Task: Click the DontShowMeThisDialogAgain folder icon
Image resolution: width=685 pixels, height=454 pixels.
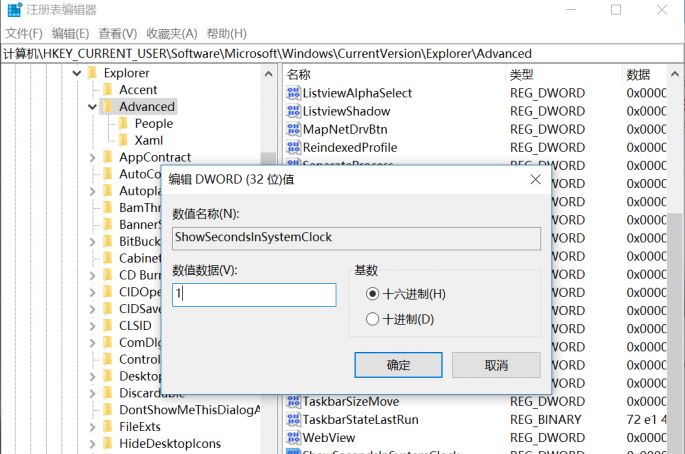Action: click(x=108, y=410)
